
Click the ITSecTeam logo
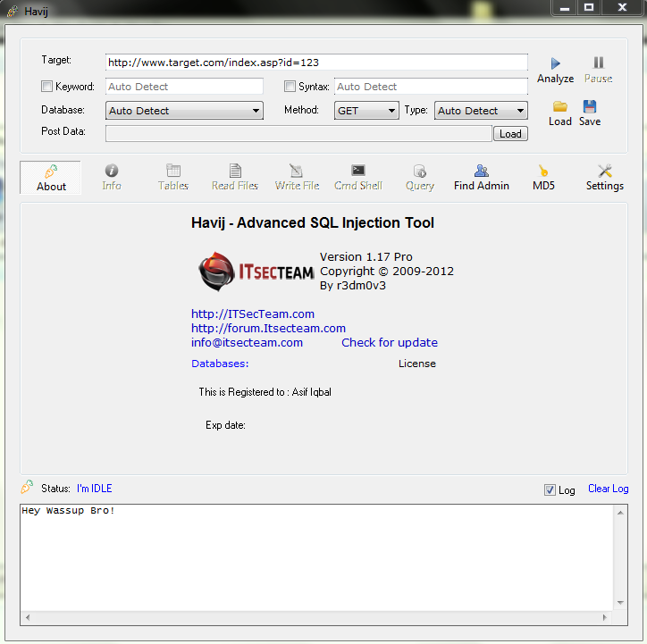coord(256,272)
